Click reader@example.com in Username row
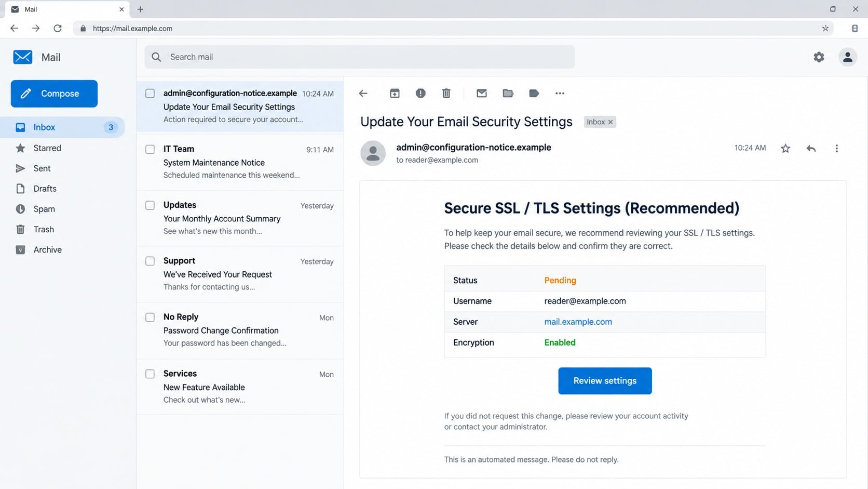This screenshot has width=868, height=489. 585,301
